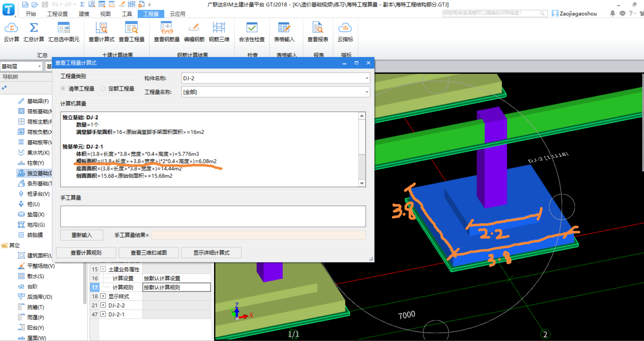This screenshot has height=341, width=644.
Task: Open the 云应用 ribbon tab
Action: click(177, 14)
